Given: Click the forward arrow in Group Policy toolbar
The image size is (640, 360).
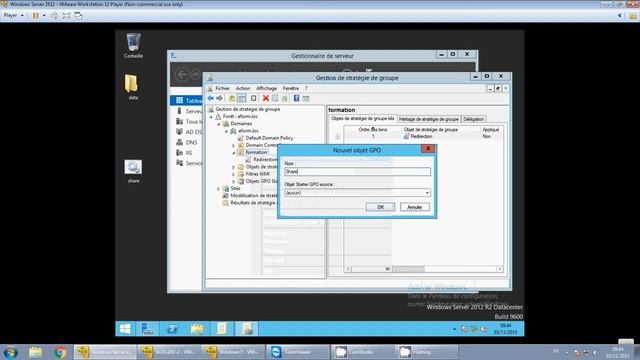Looking at the screenshot, I should (220, 98).
